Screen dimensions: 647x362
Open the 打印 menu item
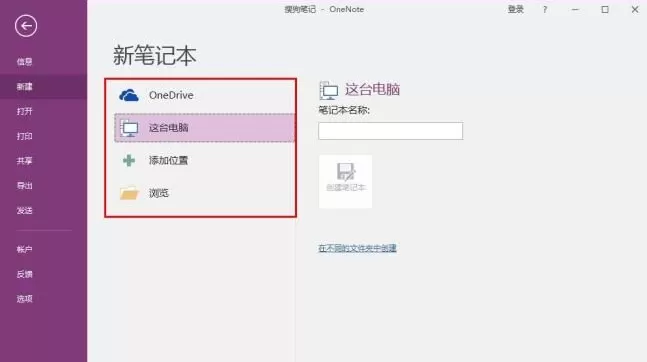[24, 136]
